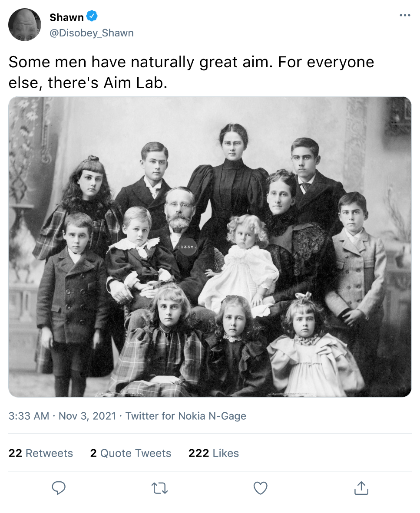Show the 222 Likes list
The height and width of the screenshot is (513, 420).
point(214,453)
